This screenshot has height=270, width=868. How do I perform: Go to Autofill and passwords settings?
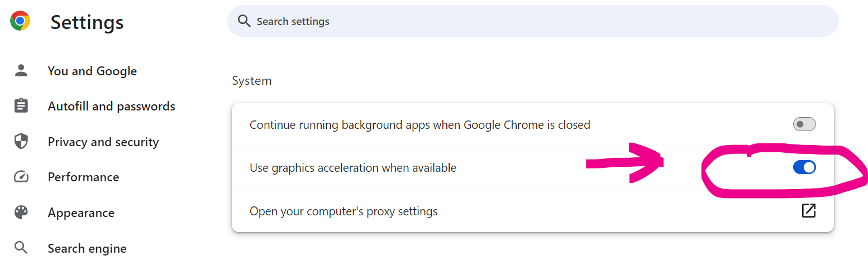point(111,106)
